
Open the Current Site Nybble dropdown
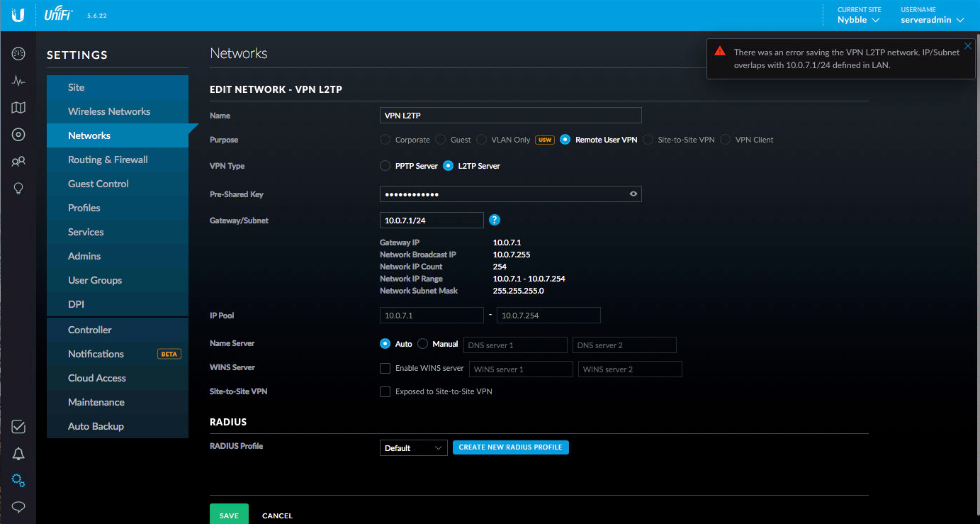pyautogui.click(x=858, y=20)
